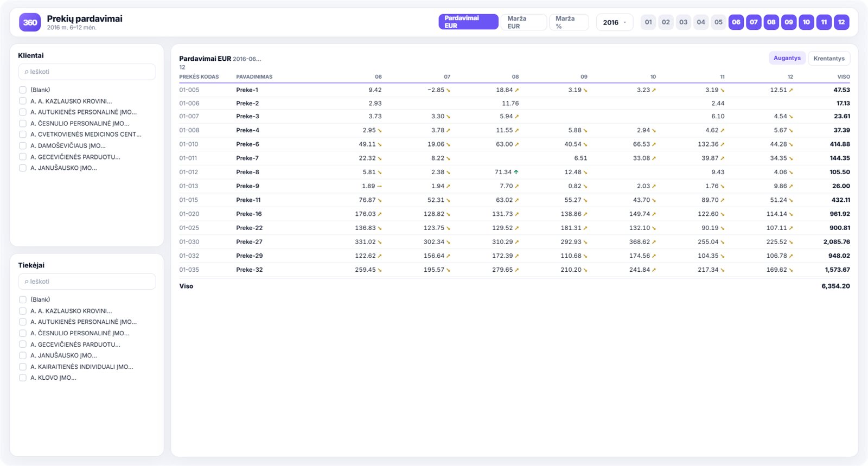The image size is (868, 466).
Task: Open the 2016 year dropdown
Action: tap(615, 22)
